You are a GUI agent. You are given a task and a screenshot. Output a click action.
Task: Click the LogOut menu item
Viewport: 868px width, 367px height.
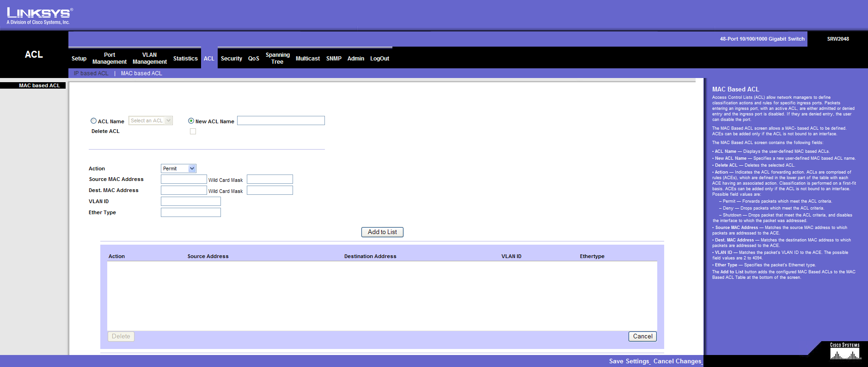379,59
